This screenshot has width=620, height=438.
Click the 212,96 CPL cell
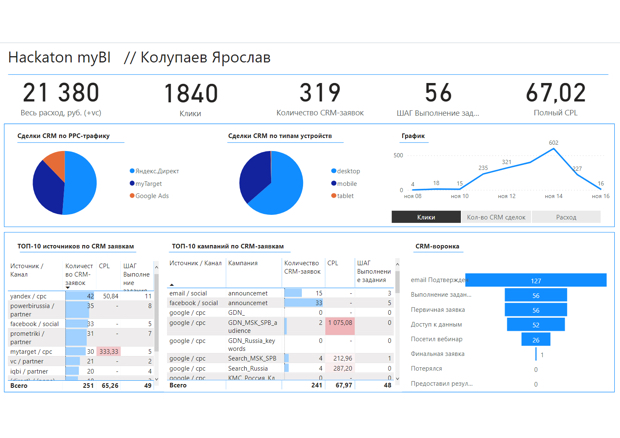(x=342, y=358)
